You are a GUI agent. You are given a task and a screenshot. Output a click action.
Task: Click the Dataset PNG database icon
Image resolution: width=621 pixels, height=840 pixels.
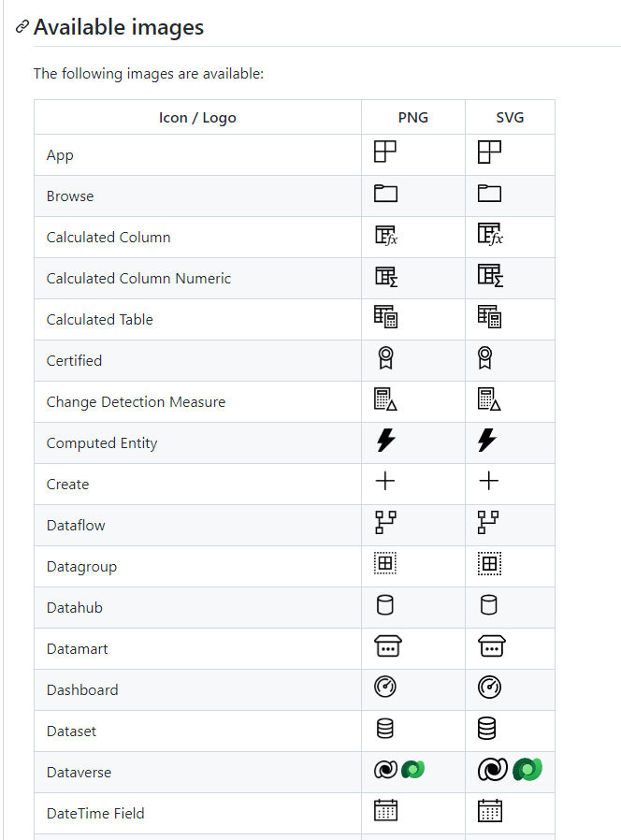click(x=385, y=728)
